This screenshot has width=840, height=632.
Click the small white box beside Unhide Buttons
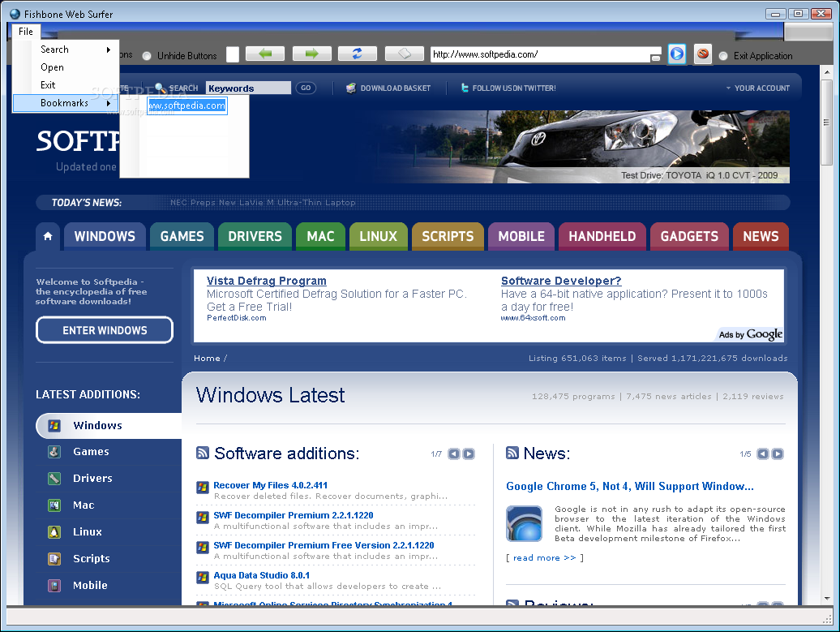(233, 54)
